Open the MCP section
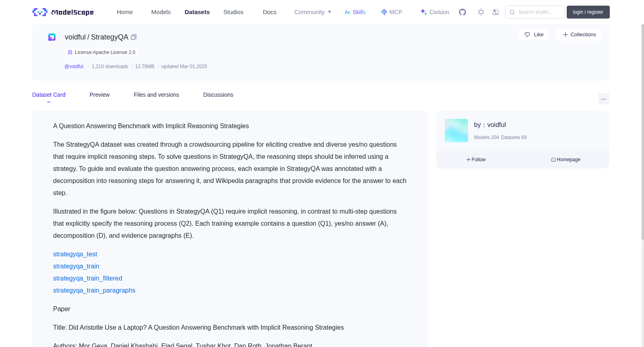Image resolution: width=644 pixels, height=347 pixels. coord(391,12)
